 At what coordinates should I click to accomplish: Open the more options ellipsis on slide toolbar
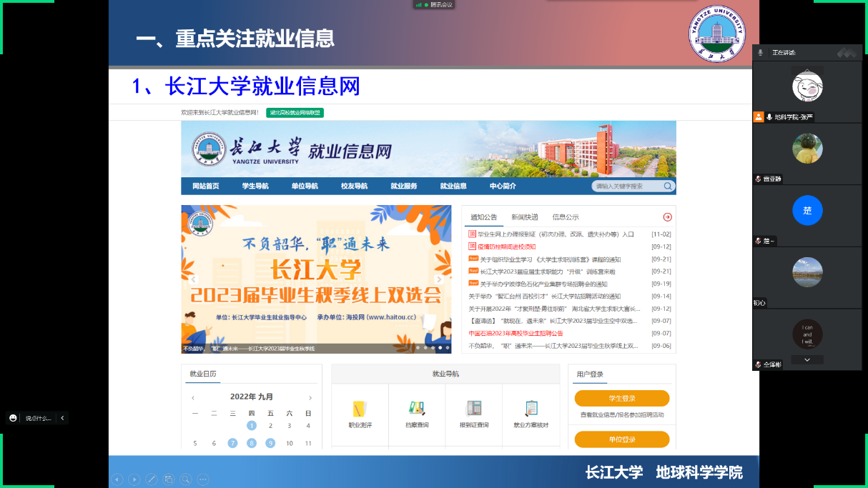pyautogui.click(x=203, y=479)
